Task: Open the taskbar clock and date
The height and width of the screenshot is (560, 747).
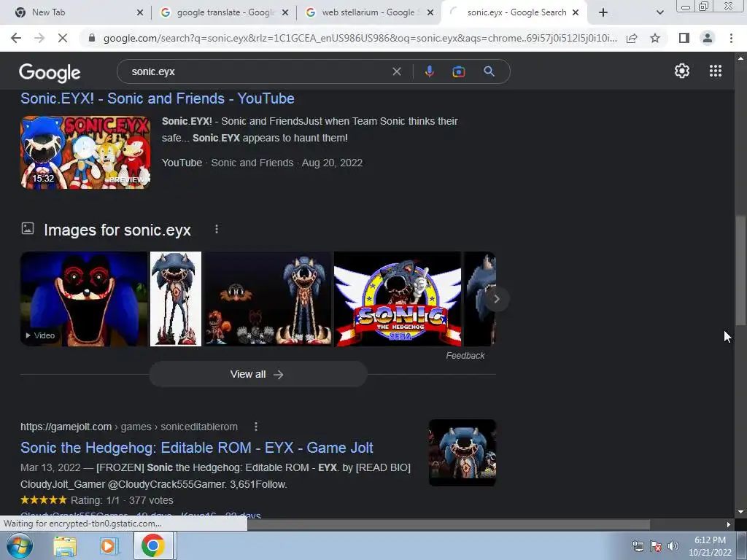Action: [710, 546]
